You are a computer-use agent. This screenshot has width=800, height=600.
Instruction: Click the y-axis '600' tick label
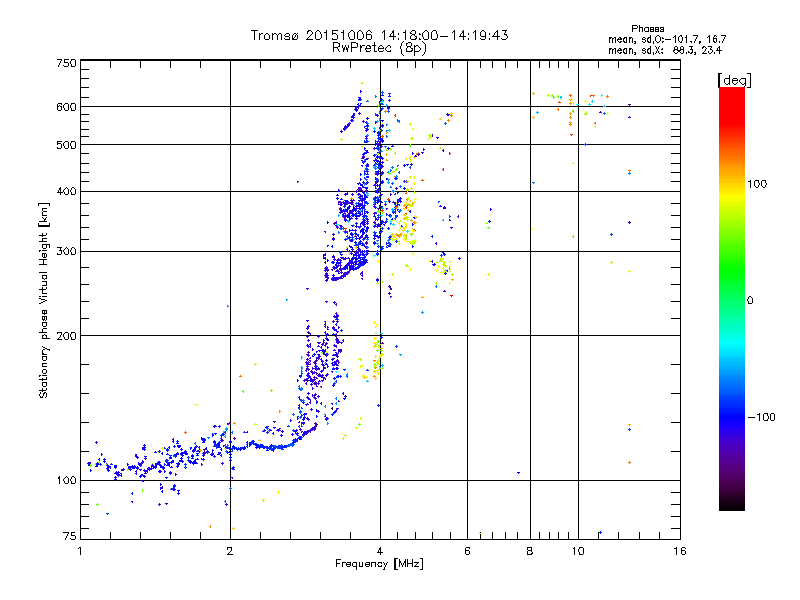(66, 107)
